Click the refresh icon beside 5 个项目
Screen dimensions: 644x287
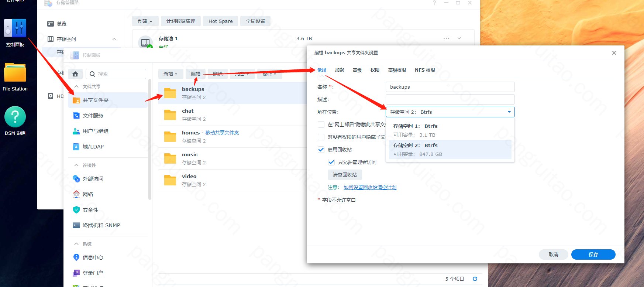[475, 279]
